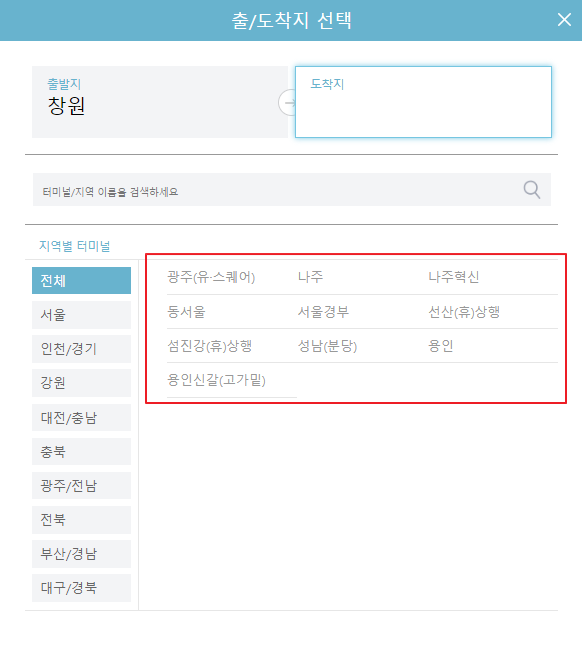Image resolution: width=582 pixels, height=660 pixels.
Task: Choose 나주 terminal
Action: (x=311, y=277)
